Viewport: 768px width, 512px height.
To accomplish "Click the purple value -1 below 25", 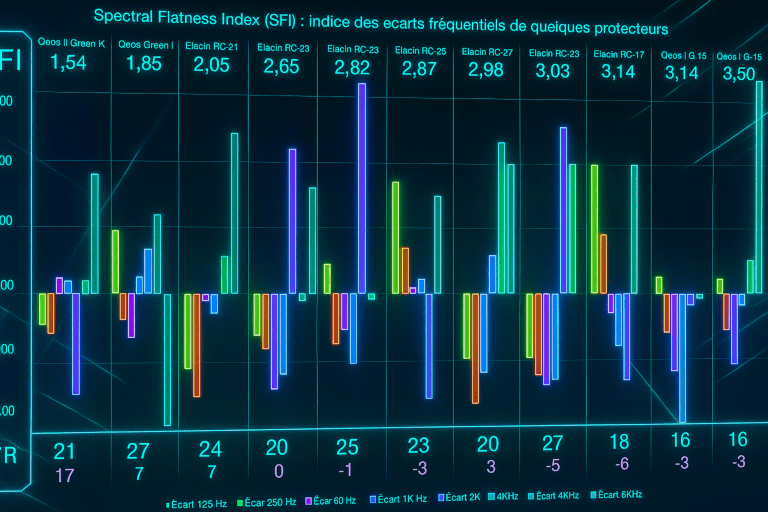I will [x=345, y=470].
